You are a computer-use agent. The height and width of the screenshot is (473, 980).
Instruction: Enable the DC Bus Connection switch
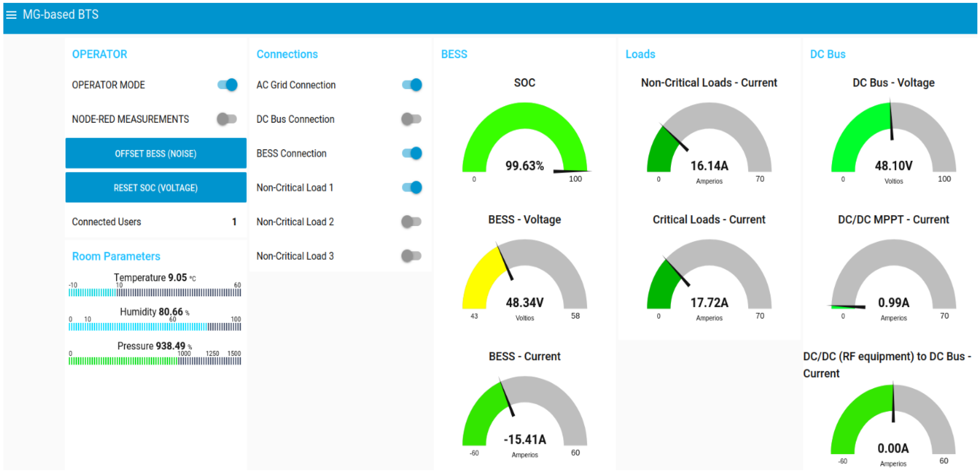pyautogui.click(x=411, y=119)
